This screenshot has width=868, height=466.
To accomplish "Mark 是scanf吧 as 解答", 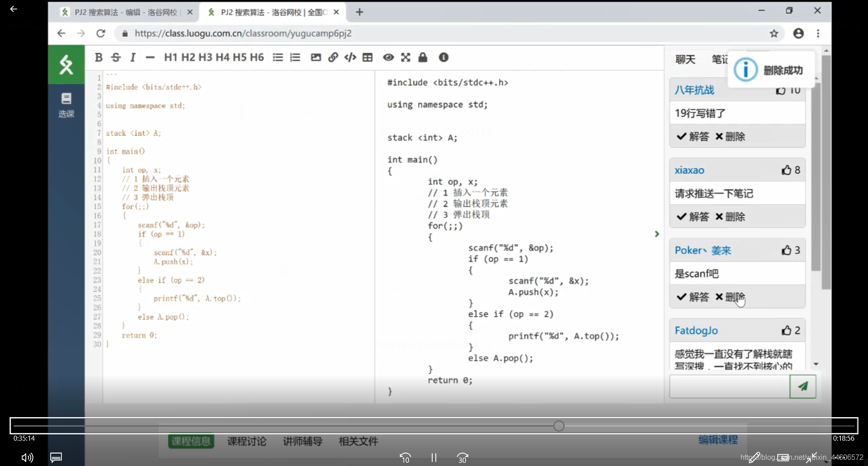I will point(693,297).
